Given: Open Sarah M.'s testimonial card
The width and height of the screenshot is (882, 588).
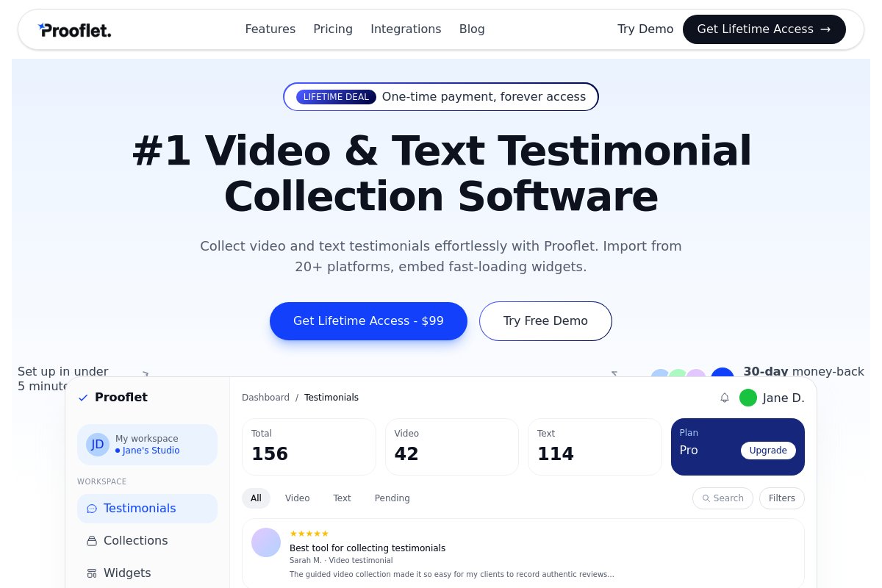Looking at the screenshot, I should 523,553.
